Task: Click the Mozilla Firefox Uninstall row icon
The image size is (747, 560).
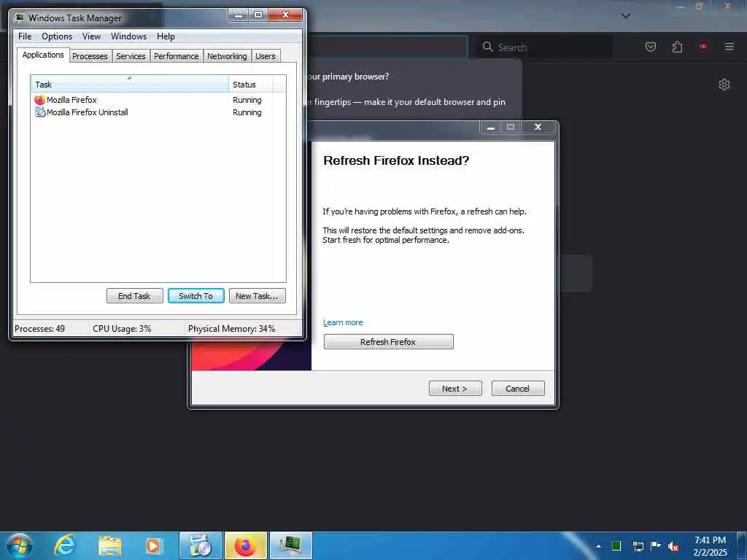Action: pyautogui.click(x=40, y=112)
